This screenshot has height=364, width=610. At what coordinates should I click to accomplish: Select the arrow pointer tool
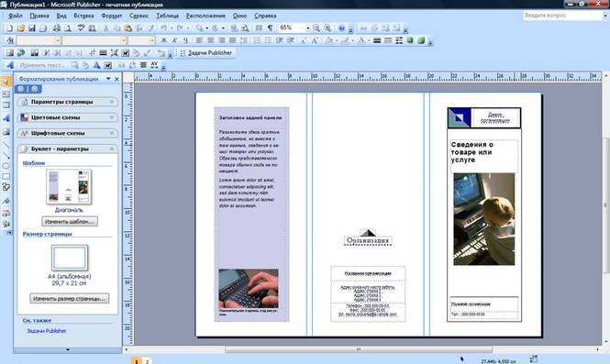pos(6,82)
